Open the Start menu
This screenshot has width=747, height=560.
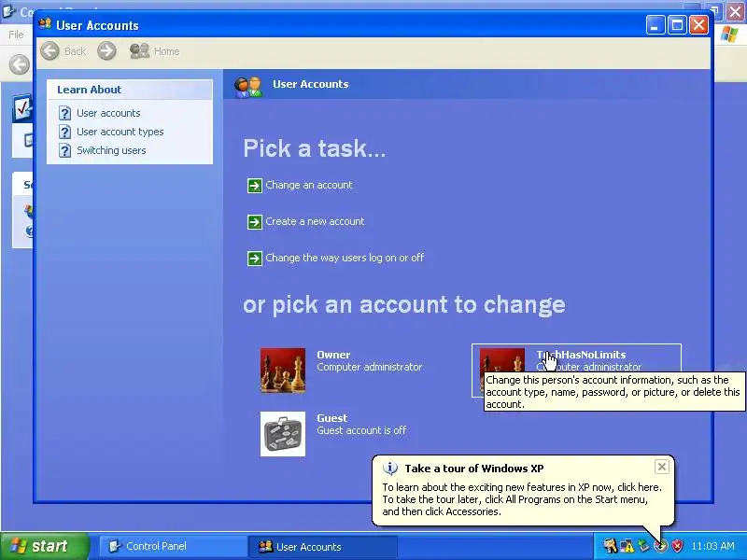pyautogui.click(x=45, y=546)
